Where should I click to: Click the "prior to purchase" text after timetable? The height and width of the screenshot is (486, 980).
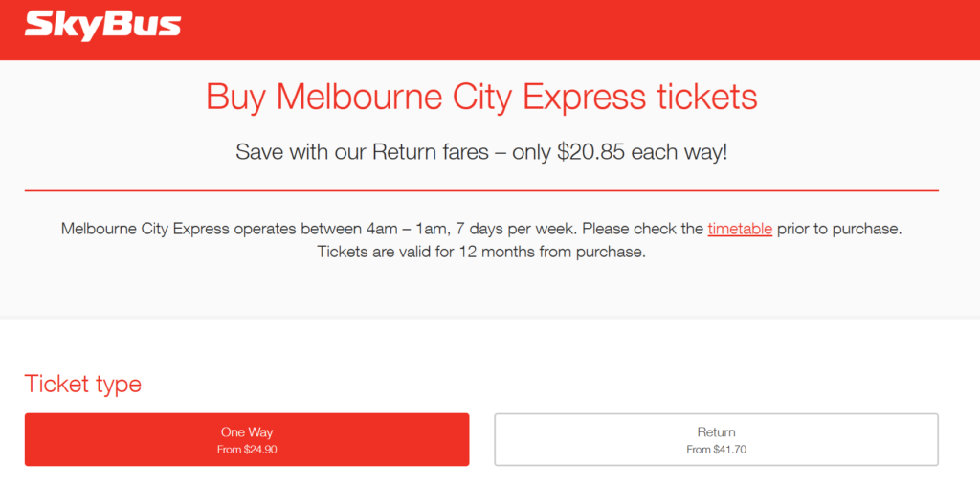tap(839, 230)
